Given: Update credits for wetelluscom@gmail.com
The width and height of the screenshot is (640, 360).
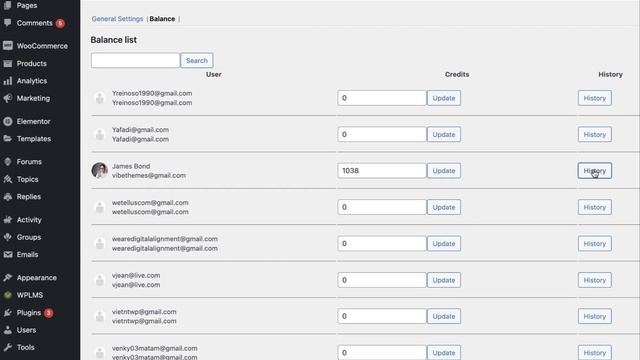Looking at the screenshot, I should [444, 207].
